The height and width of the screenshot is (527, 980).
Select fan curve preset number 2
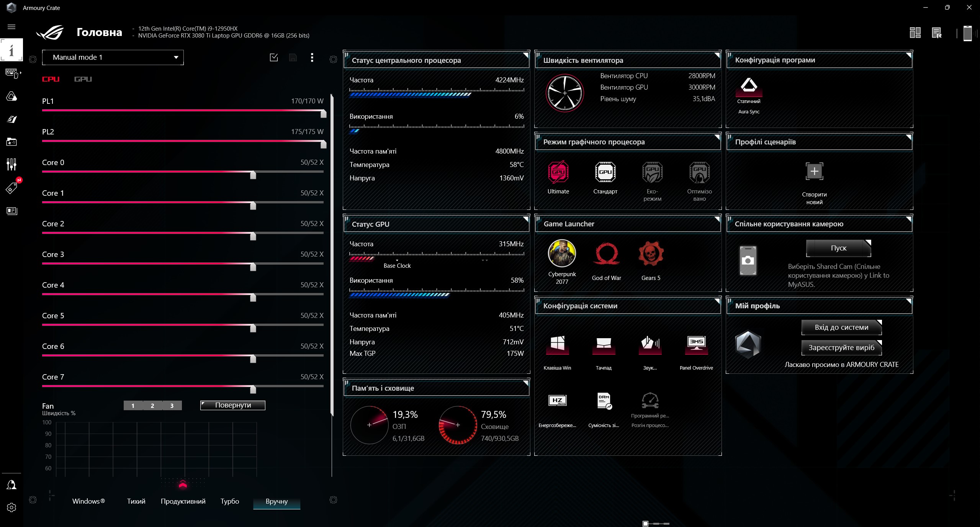pos(152,406)
